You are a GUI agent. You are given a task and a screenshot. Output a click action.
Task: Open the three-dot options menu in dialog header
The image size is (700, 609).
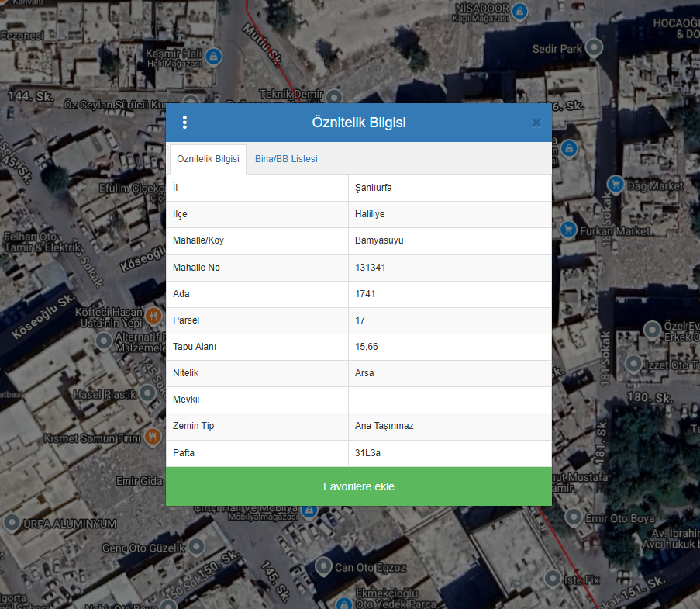tap(184, 123)
